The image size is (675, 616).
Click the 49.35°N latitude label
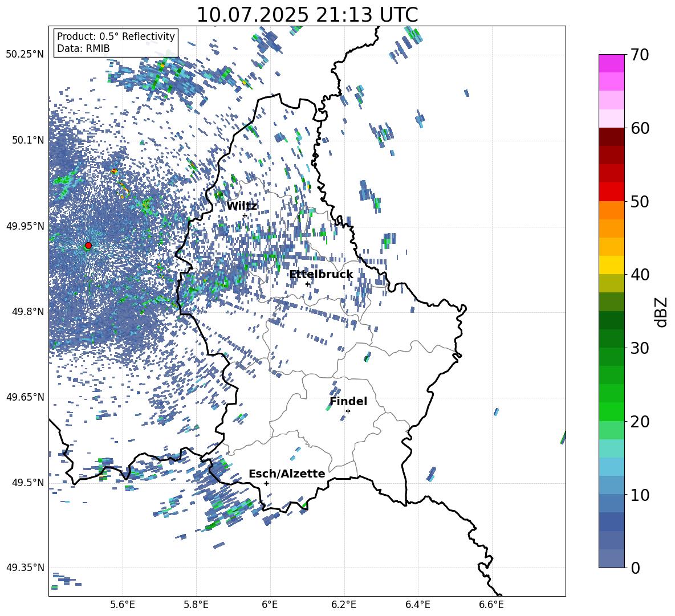pyautogui.click(x=25, y=568)
